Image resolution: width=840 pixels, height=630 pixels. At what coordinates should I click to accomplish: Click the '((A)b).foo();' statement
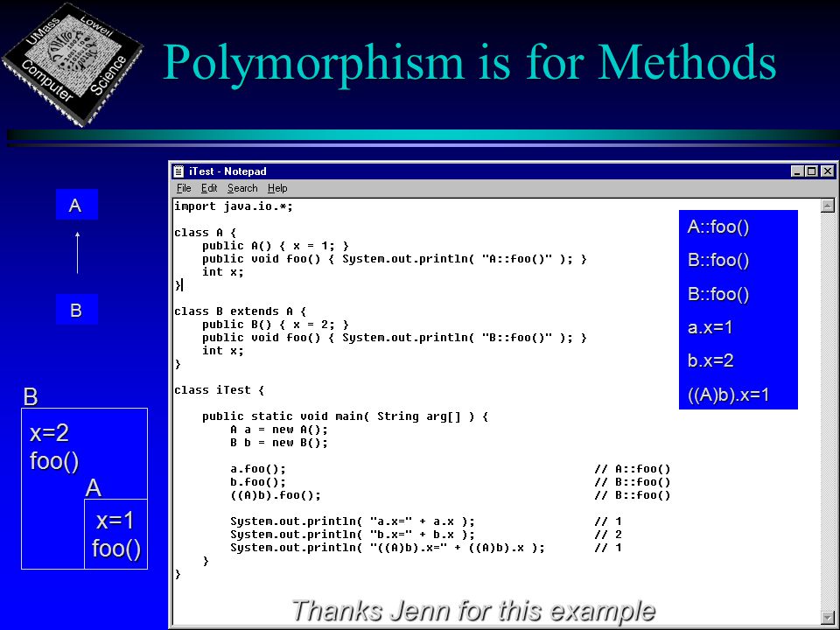pyautogui.click(x=276, y=495)
